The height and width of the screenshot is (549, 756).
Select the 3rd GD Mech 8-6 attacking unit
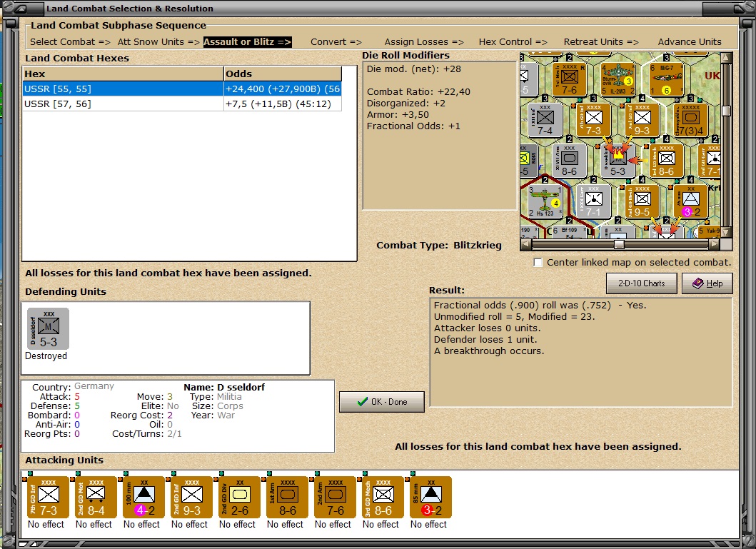[x=383, y=498]
